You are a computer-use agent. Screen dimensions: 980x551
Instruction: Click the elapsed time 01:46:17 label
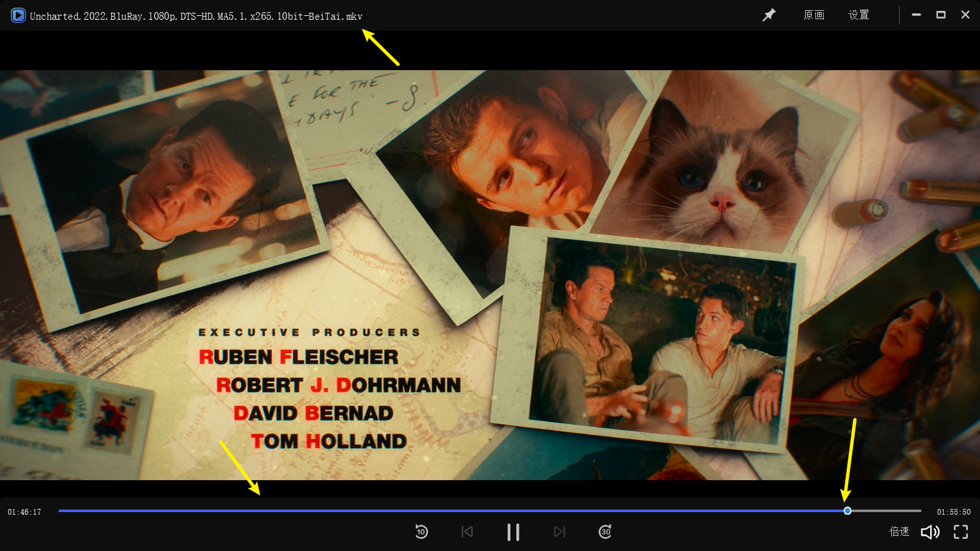click(24, 512)
